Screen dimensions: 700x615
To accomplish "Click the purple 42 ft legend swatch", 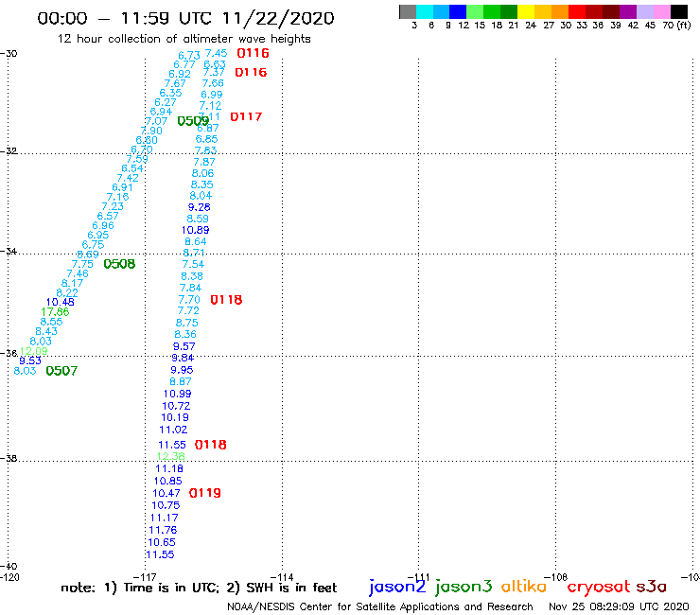I will [628, 11].
